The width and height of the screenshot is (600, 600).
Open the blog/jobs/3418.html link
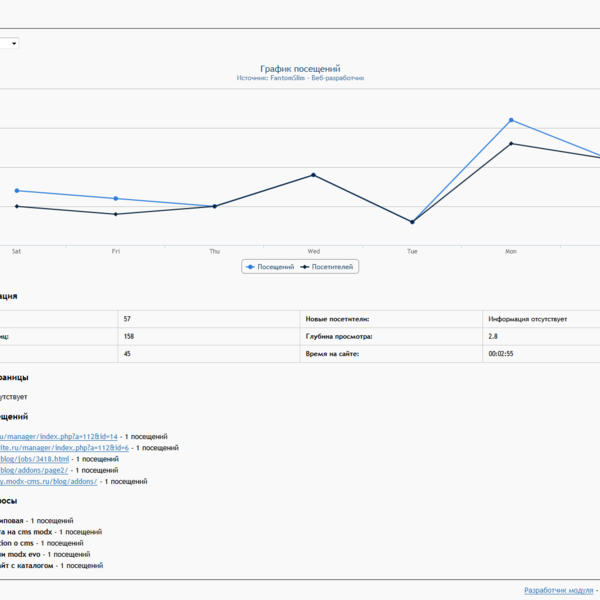coord(34,459)
